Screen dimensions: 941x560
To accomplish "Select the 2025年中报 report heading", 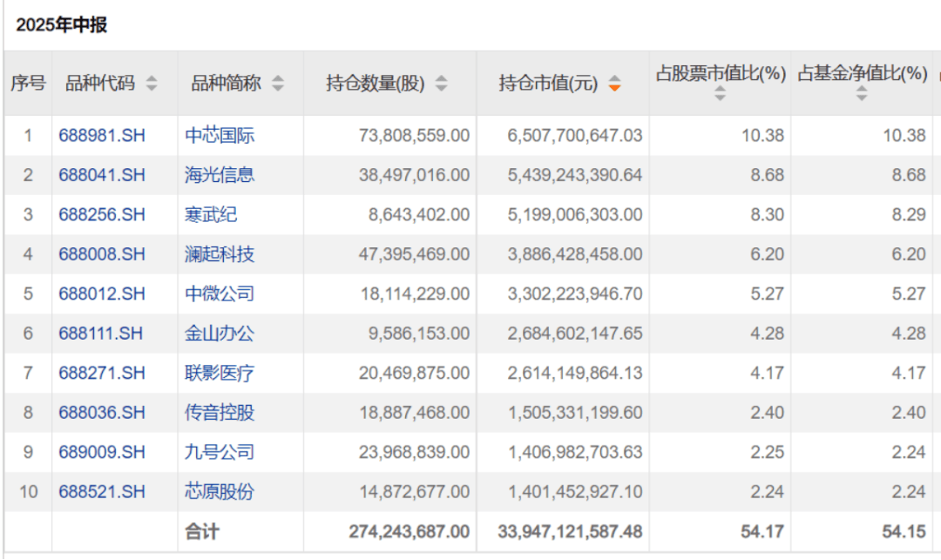I will point(61,25).
